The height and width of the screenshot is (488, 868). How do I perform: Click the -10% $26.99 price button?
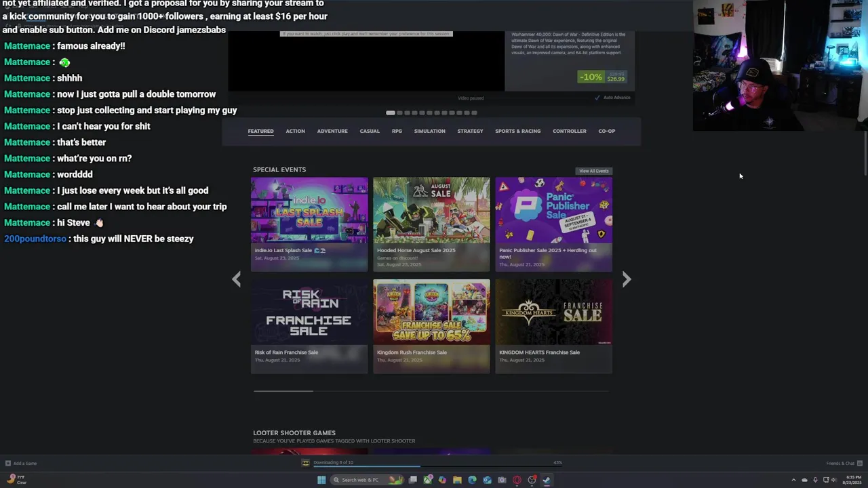(x=602, y=77)
